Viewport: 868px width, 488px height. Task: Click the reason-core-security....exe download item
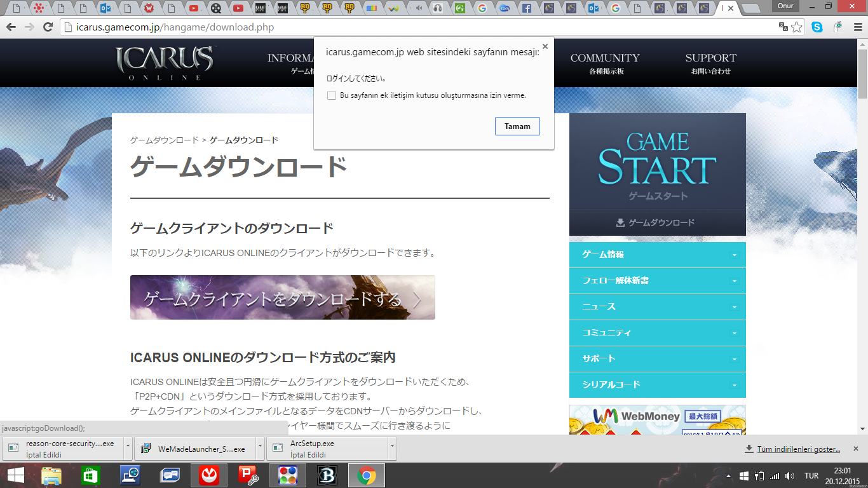(62, 448)
